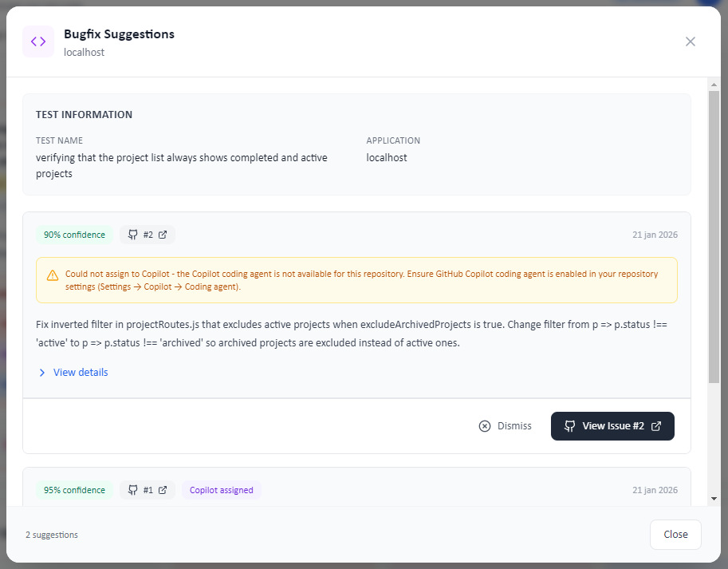Click the scrollbar up arrow
This screenshot has height=569, width=728.
point(714,84)
